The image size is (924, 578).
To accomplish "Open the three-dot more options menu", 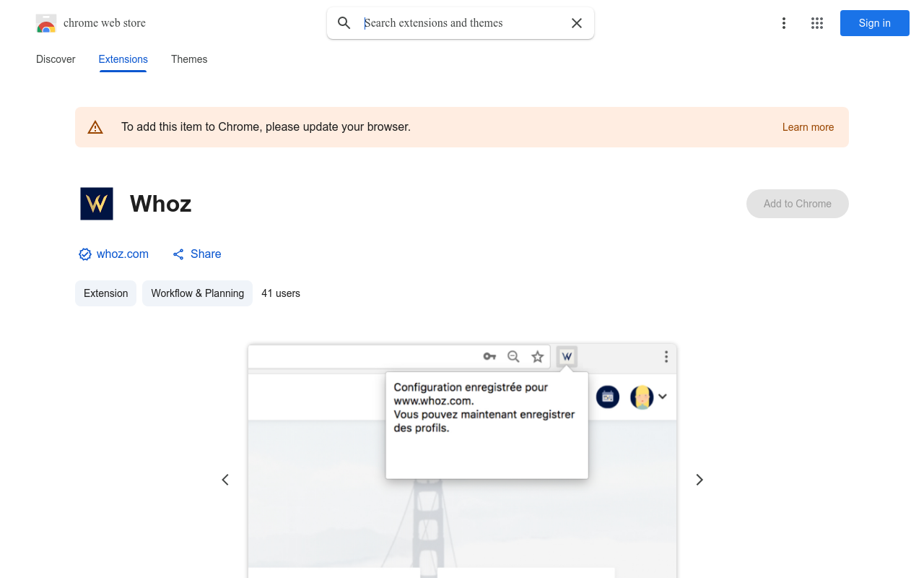I will 784,23.
